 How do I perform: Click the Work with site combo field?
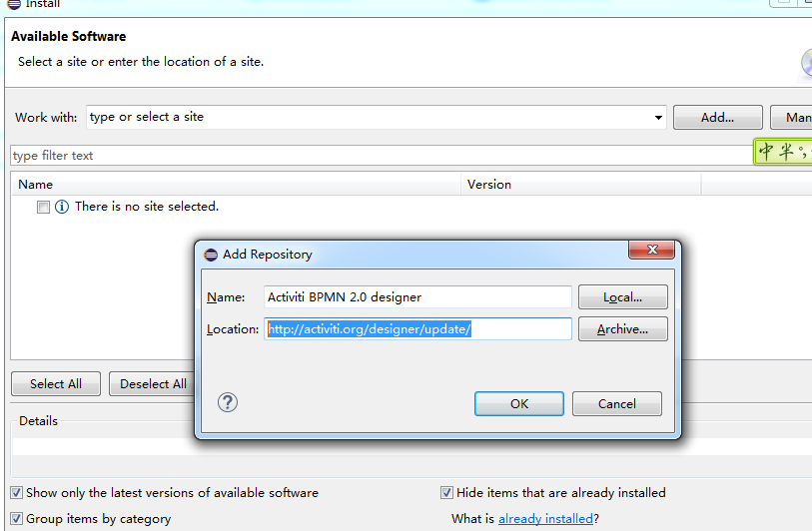376,118
